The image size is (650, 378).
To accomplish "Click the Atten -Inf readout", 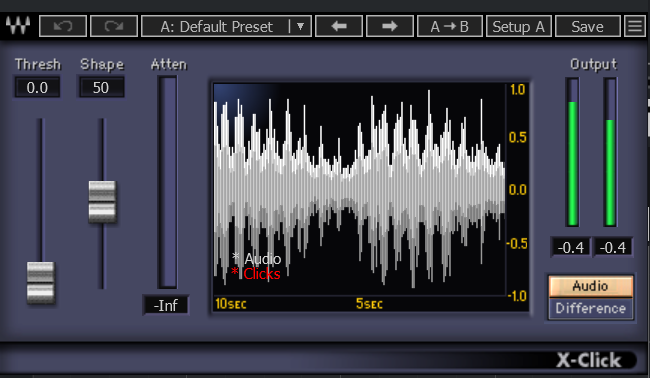I will 166,305.
